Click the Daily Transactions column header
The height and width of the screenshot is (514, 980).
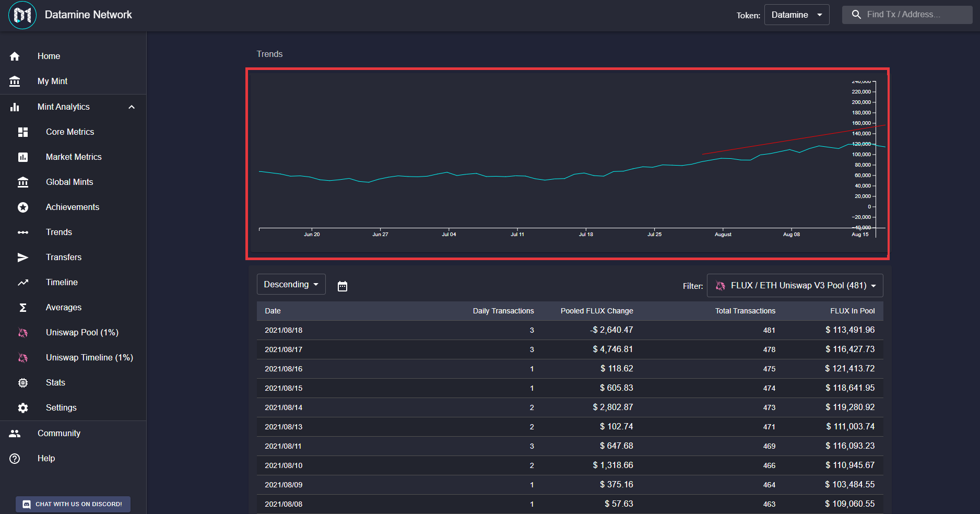(x=503, y=311)
